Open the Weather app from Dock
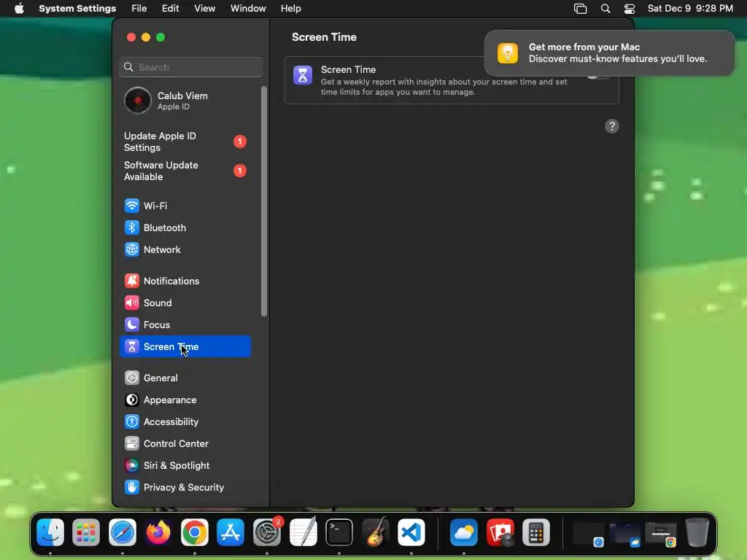 click(x=463, y=532)
